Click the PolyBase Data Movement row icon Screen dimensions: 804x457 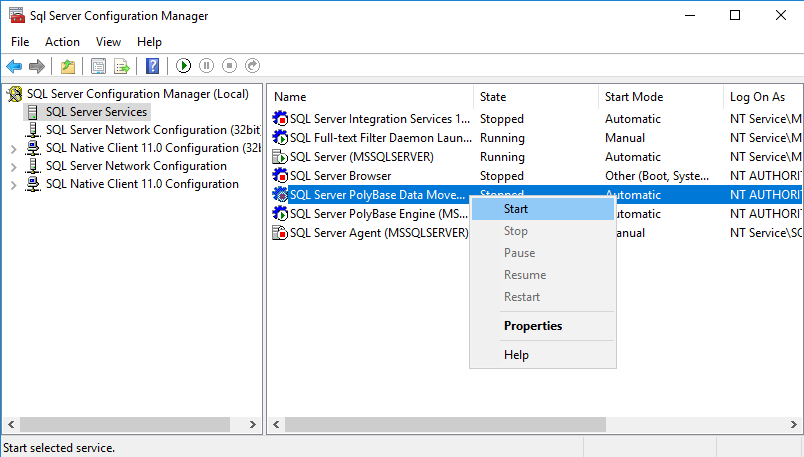coord(280,194)
